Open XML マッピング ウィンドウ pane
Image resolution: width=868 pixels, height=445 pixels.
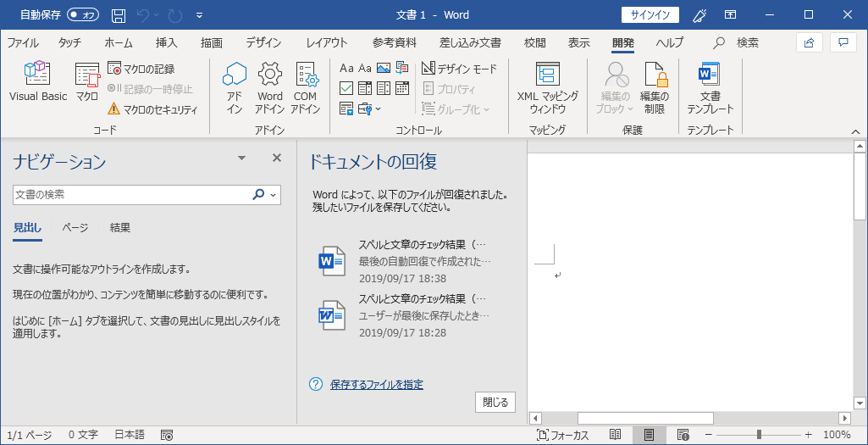548,88
